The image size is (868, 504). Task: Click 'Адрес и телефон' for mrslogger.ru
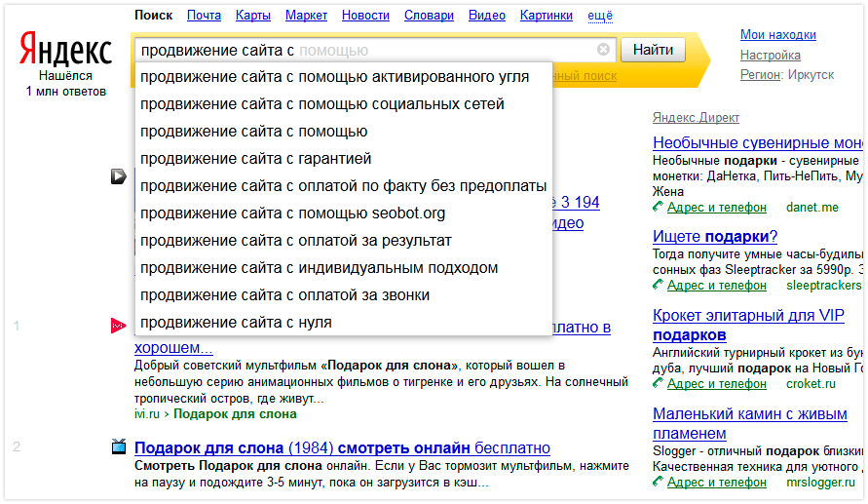(x=716, y=482)
